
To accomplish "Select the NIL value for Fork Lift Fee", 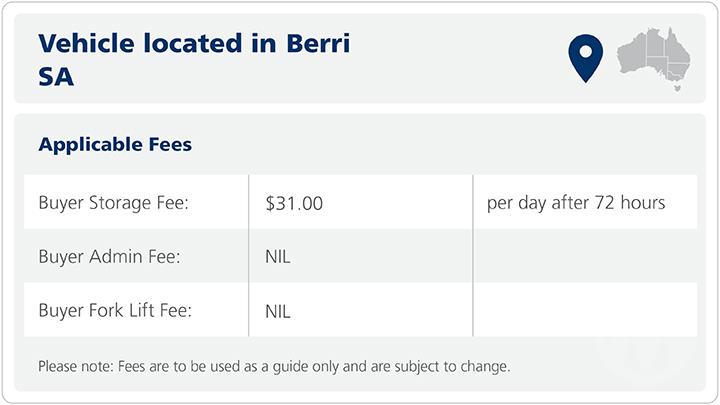I will click(278, 311).
